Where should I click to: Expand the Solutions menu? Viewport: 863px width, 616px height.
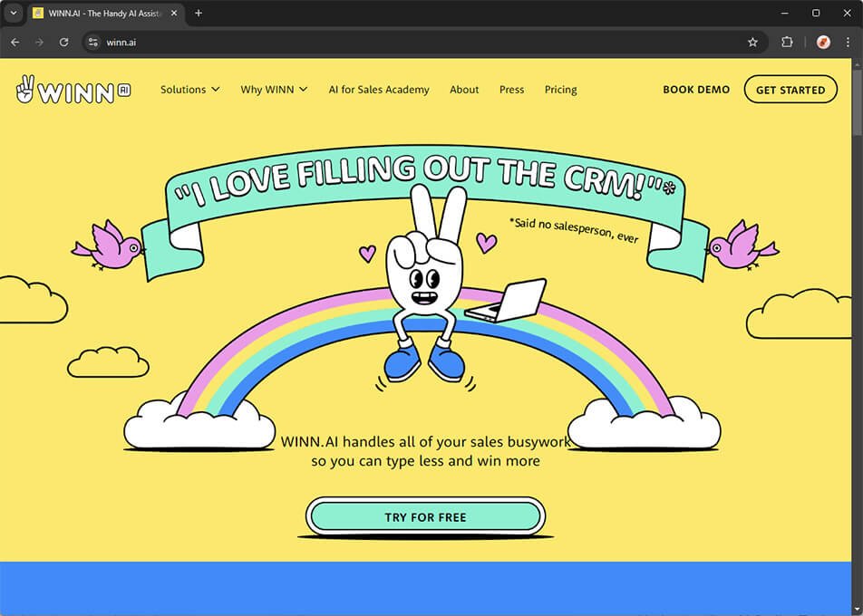[189, 90]
